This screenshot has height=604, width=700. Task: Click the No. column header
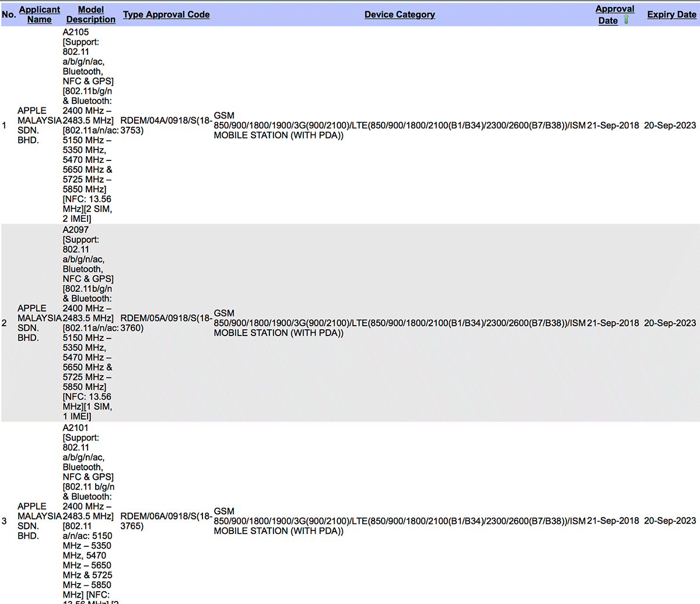coord(9,15)
